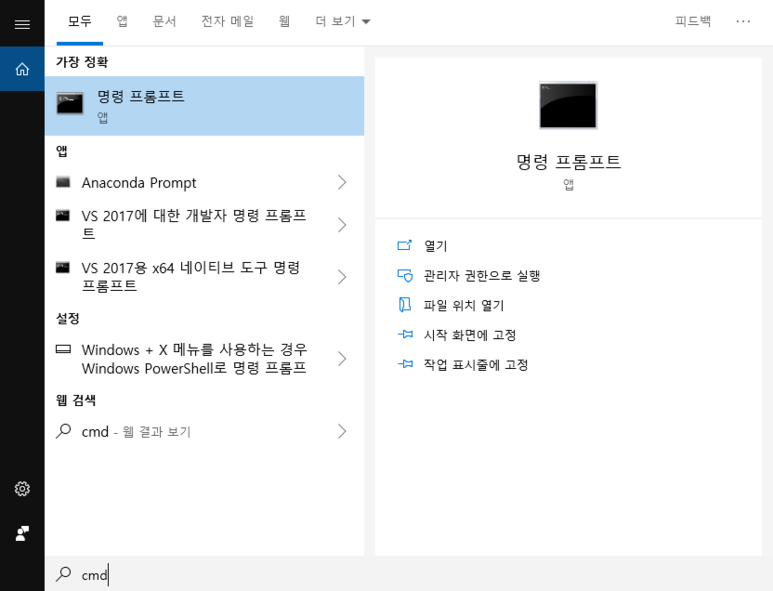Click the 관리자 권한으로 실행 shield icon

tap(405, 275)
